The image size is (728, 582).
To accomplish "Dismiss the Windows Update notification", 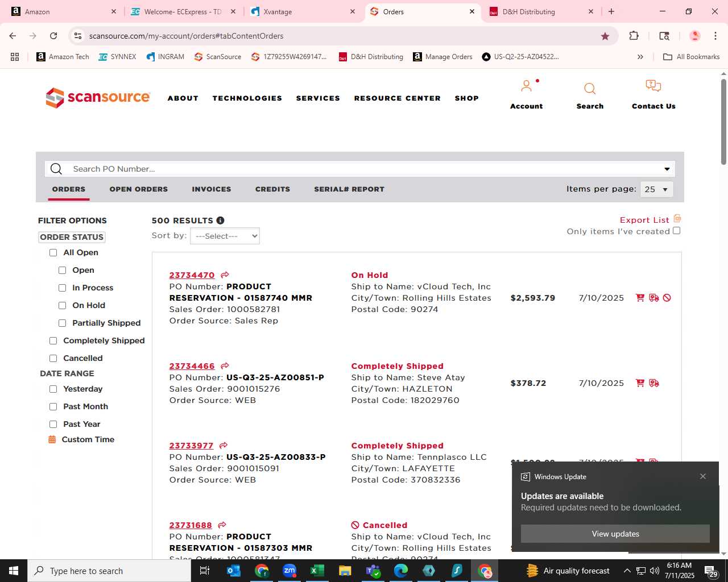I will click(703, 476).
